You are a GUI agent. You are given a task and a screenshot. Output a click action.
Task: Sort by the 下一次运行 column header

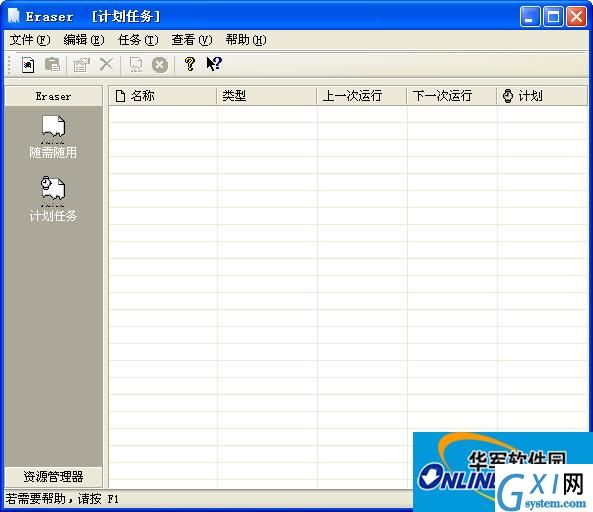point(451,96)
